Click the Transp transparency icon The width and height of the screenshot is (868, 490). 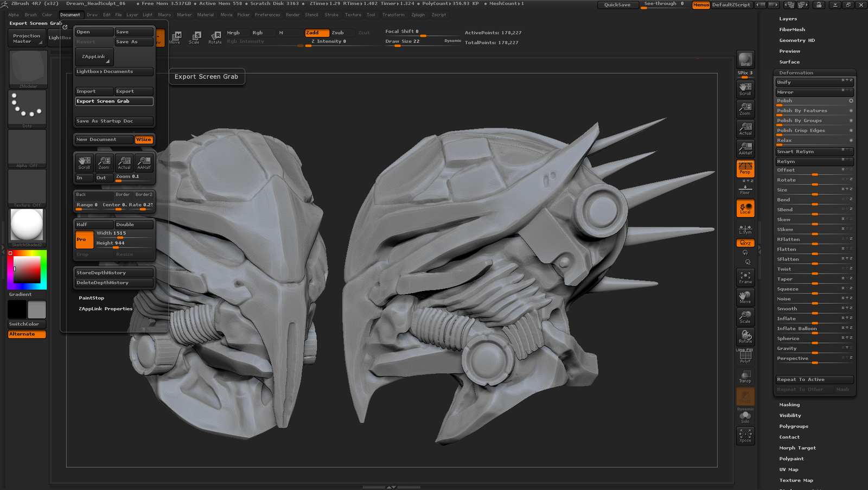coord(745,377)
